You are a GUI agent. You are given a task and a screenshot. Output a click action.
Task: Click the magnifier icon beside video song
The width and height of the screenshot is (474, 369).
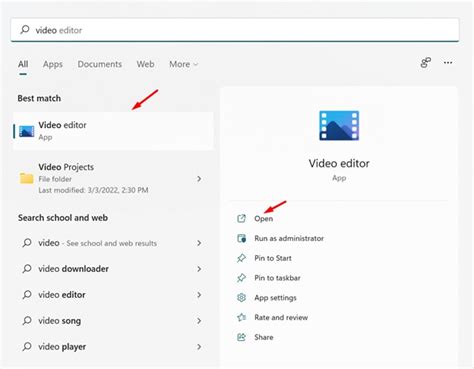coord(27,321)
